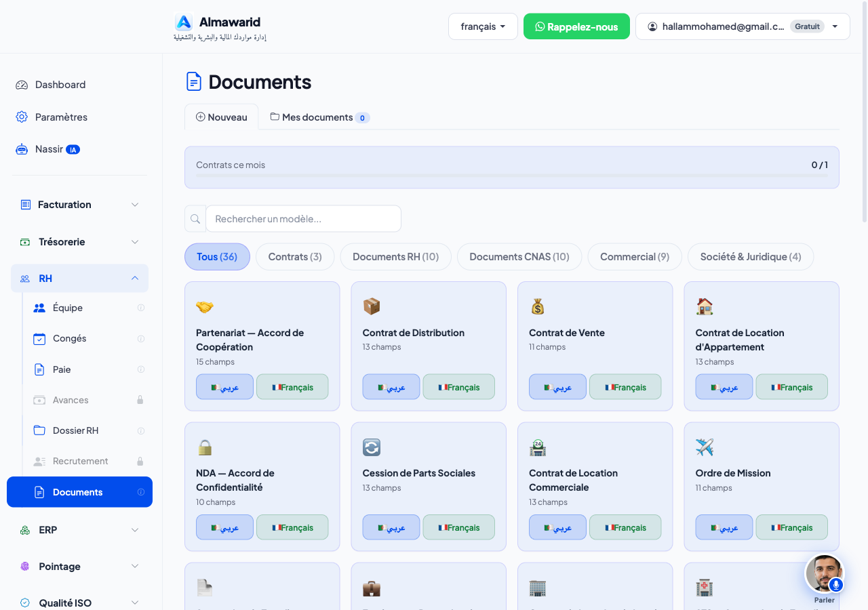Click the Gratuit plan badge

coord(808,26)
